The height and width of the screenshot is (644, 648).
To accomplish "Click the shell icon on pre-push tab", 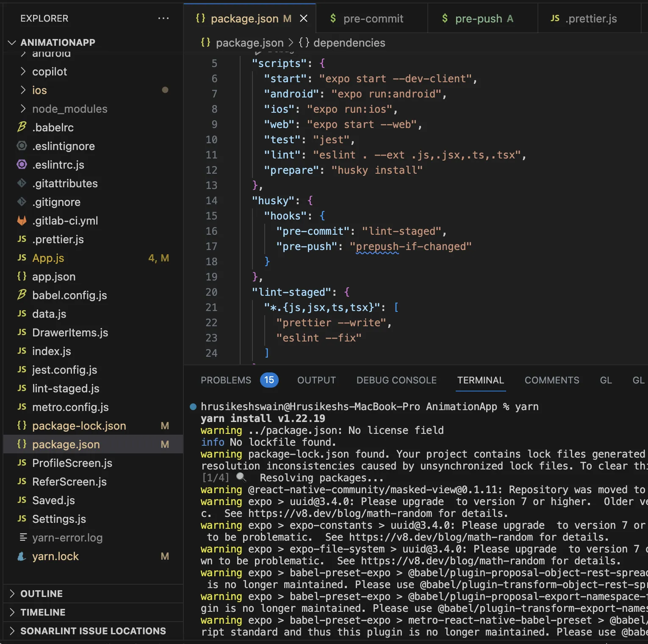I will [445, 18].
